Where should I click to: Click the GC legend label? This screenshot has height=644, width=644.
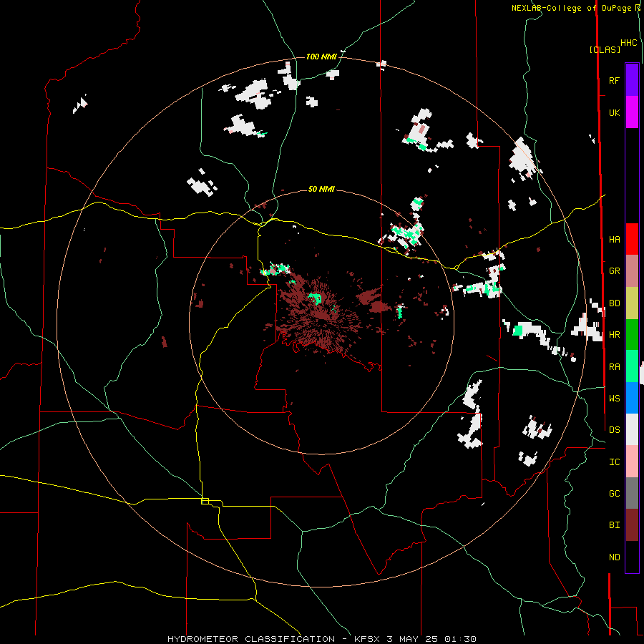click(x=614, y=494)
